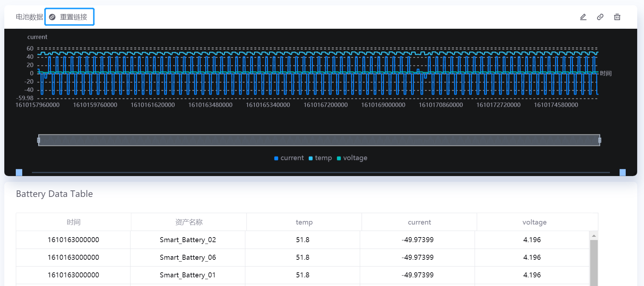Toggle the voltage series in chart legend

point(352,158)
